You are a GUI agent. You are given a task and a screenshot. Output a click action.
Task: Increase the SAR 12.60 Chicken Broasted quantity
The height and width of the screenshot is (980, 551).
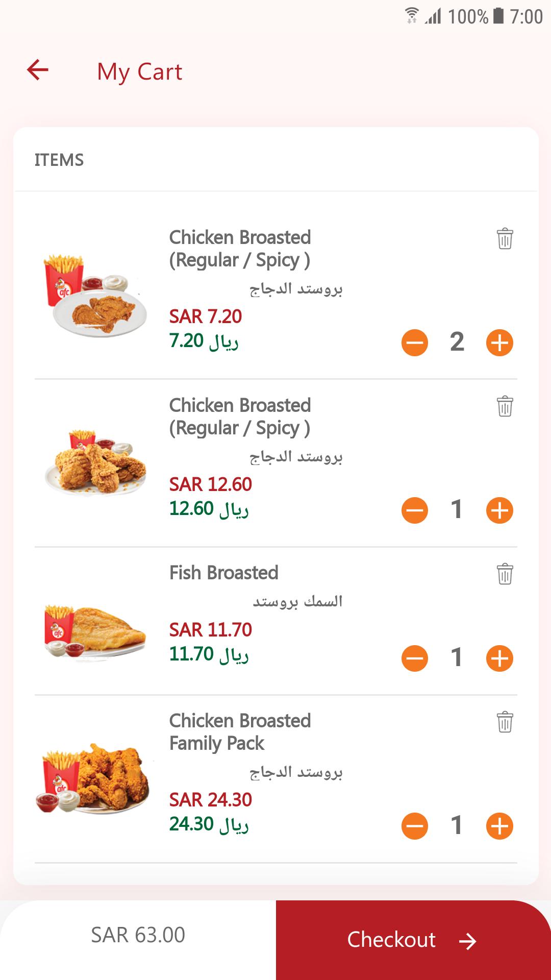coord(499,510)
